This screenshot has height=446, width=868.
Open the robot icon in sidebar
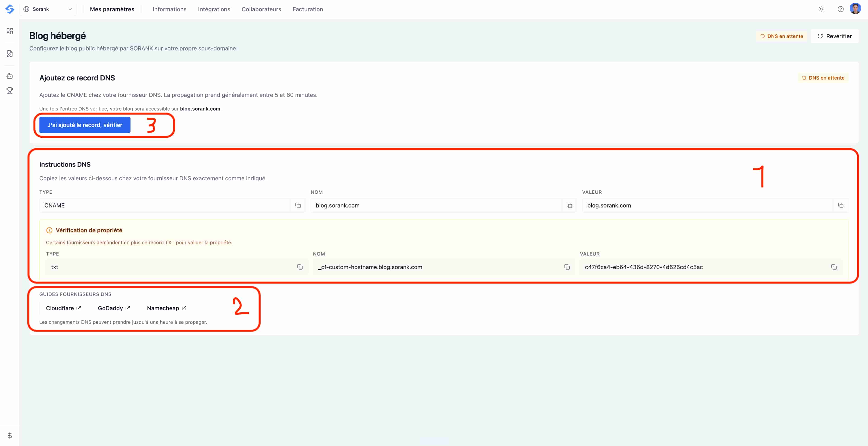tap(10, 76)
